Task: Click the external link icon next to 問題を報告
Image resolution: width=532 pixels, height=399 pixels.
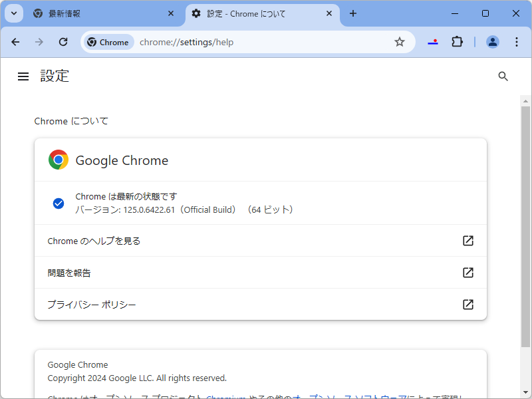Action: coord(468,273)
